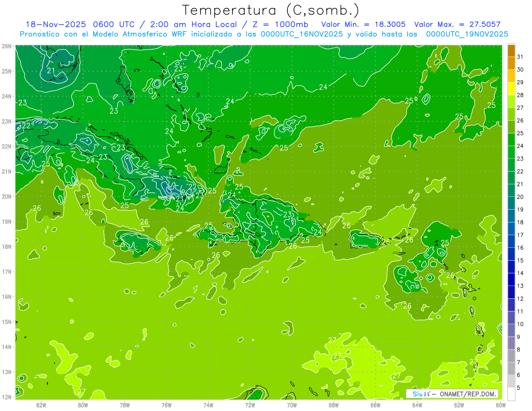This screenshot has height=411, width=532.
Task: Click the '15N' latitude axis label
Action: tap(7, 322)
